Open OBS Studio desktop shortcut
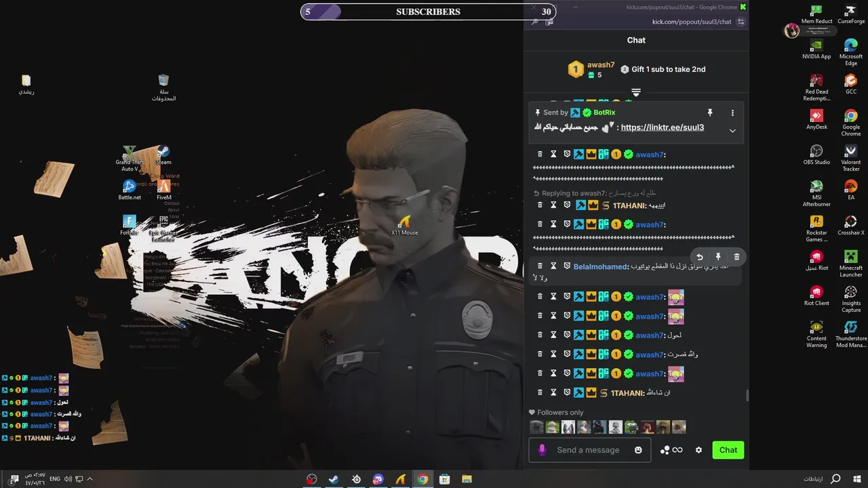 tap(816, 154)
